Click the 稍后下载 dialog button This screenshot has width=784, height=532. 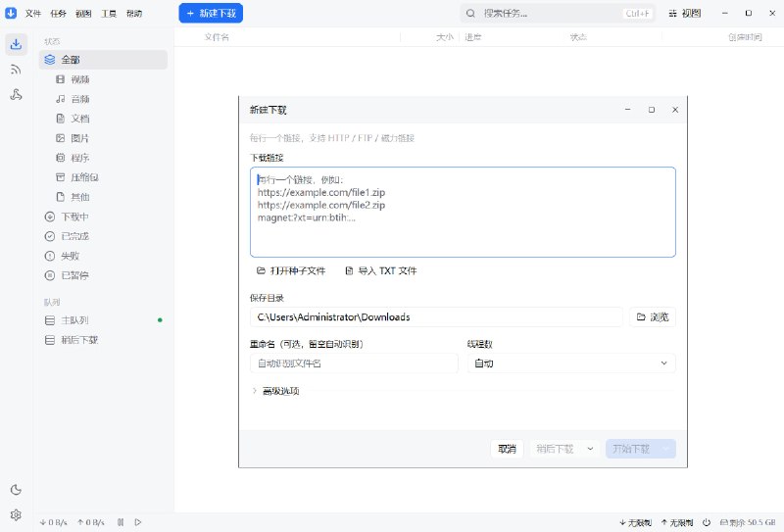click(555, 449)
